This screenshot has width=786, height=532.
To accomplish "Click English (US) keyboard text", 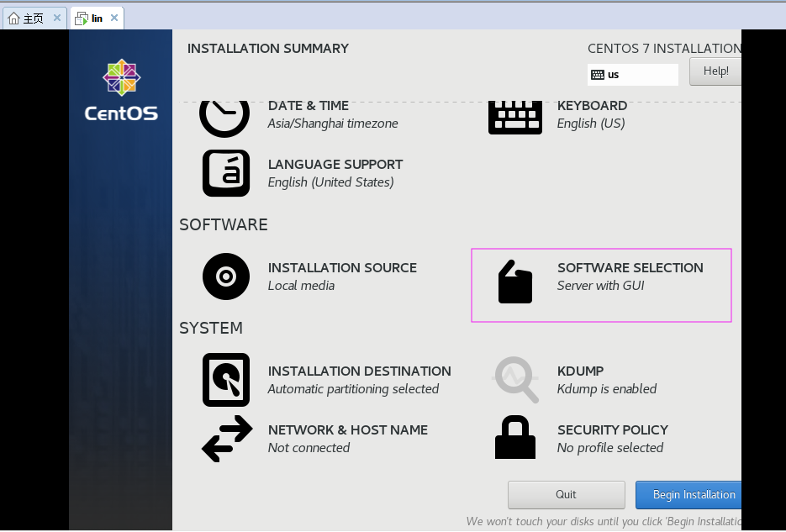I will [x=591, y=124].
